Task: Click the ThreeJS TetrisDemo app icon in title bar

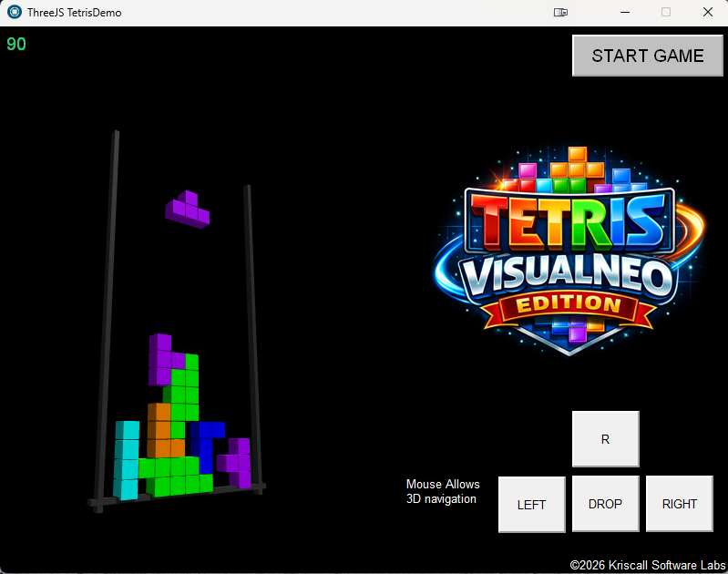Action: click(x=15, y=13)
